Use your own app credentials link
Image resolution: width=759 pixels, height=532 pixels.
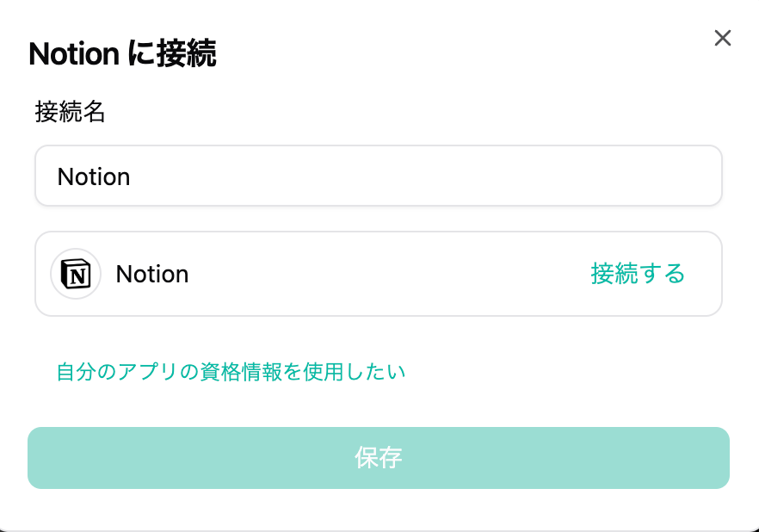231,372
